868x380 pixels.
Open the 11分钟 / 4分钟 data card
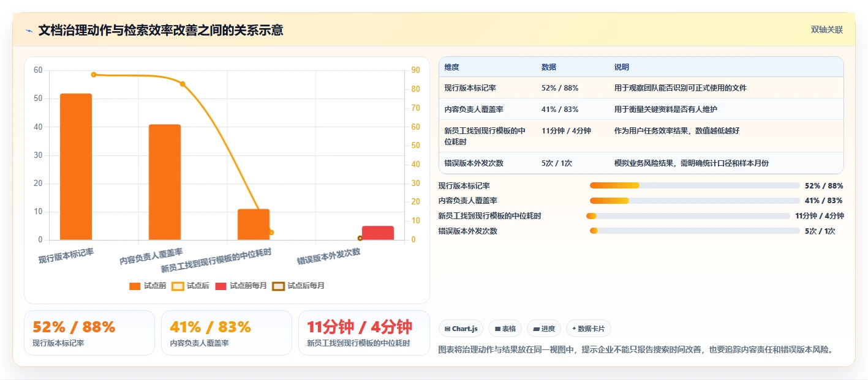coord(364,333)
